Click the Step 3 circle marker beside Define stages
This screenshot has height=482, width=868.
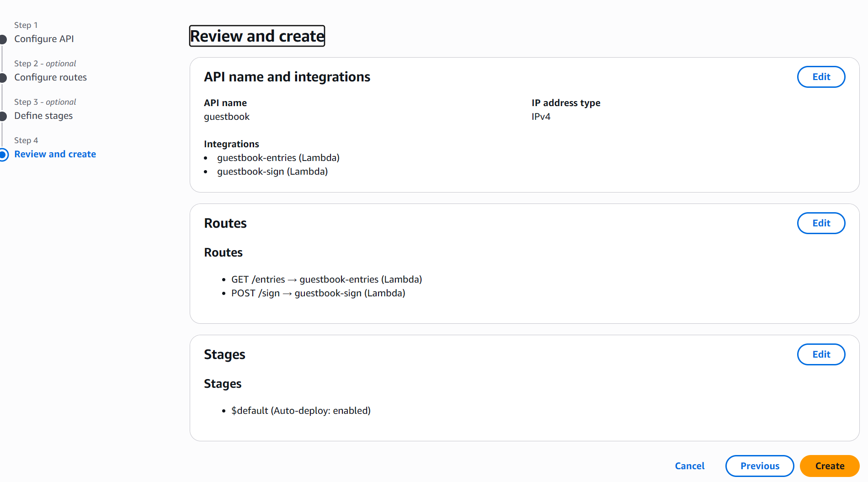pyautogui.click(x=3, y=116)
